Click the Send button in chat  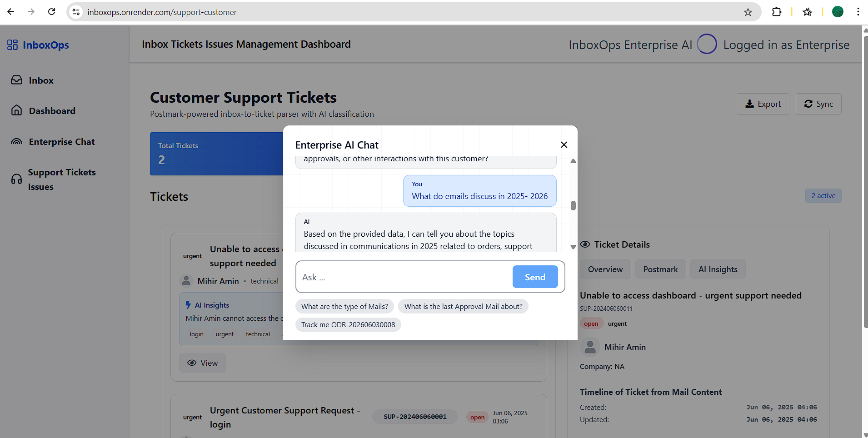[535, 277]
